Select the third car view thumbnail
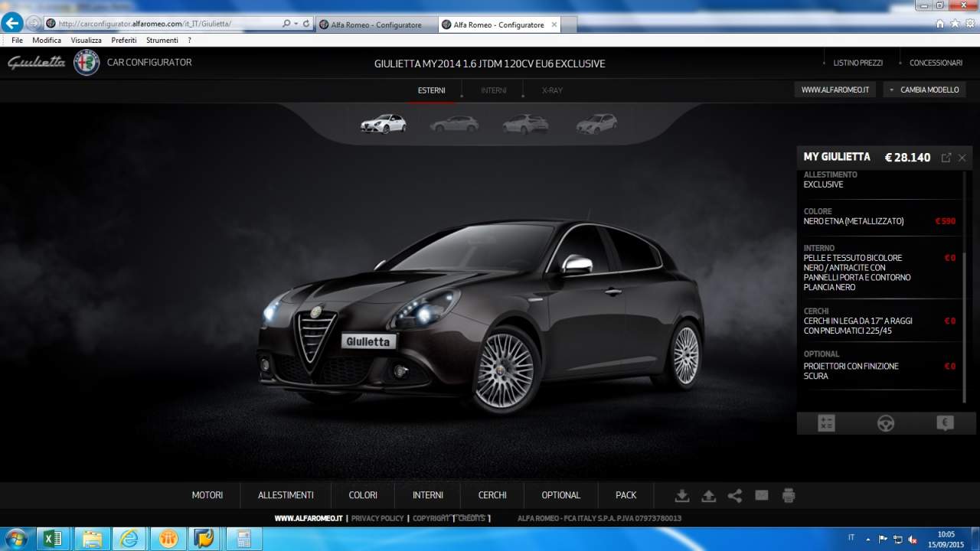Screen dimensions: 980x551 pyautogui.click(x=525, y=123)
